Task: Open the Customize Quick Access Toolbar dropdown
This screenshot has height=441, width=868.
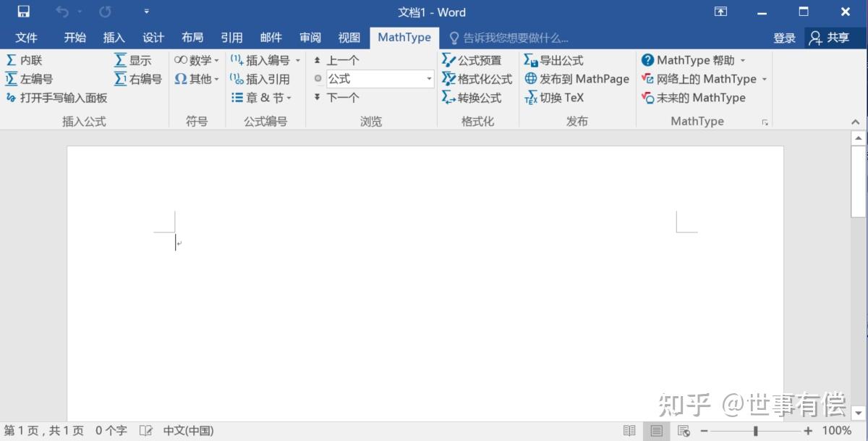Action: point(147,12)
